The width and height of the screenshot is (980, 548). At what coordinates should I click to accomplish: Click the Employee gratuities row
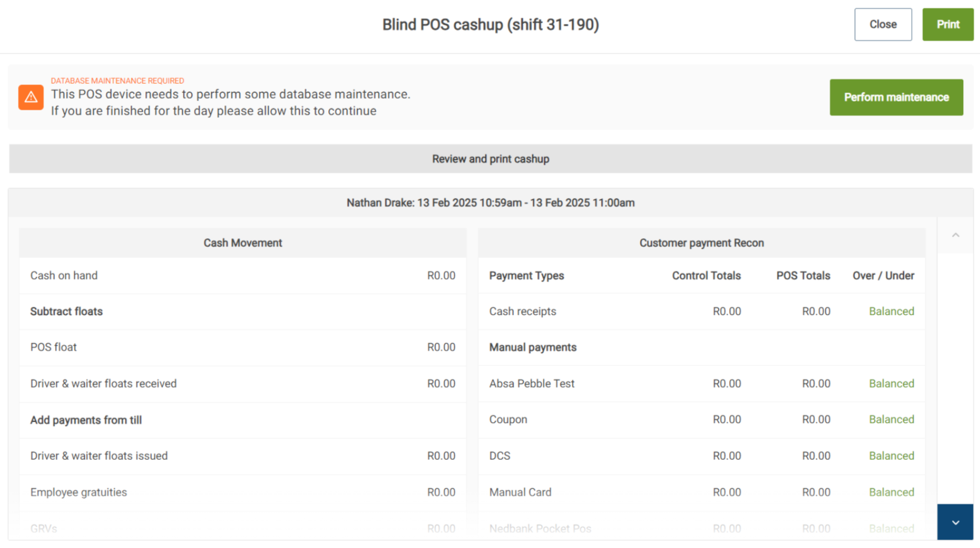pos(243,492)
